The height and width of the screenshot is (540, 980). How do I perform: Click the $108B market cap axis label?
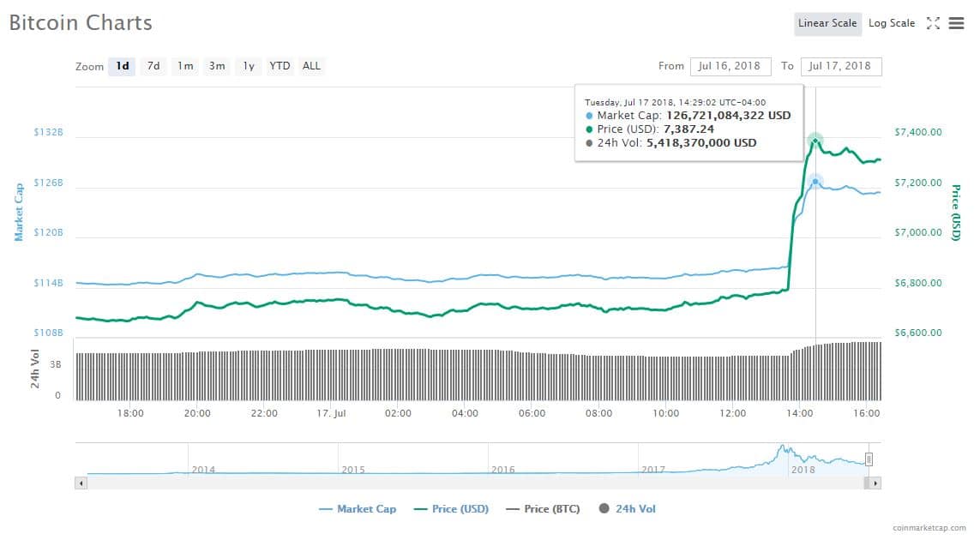click(48, 333)
